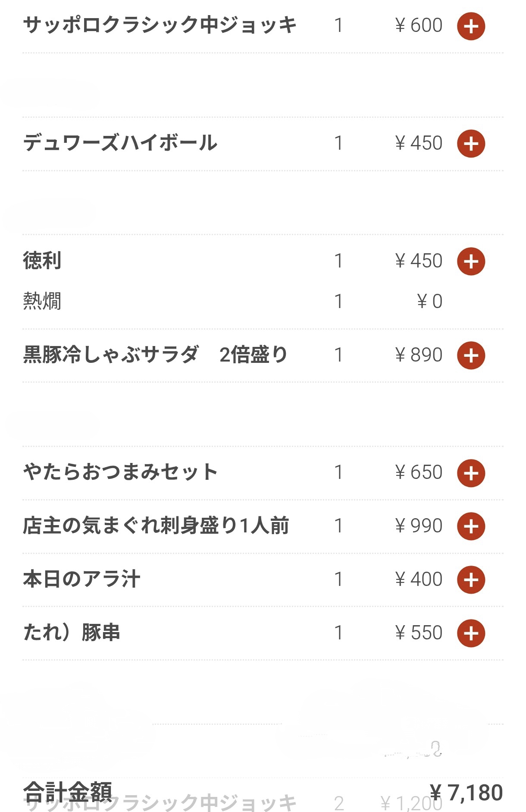
Task: Hit the plus button next to 本日のアラ汁
Action: click(x=471, y=579)
